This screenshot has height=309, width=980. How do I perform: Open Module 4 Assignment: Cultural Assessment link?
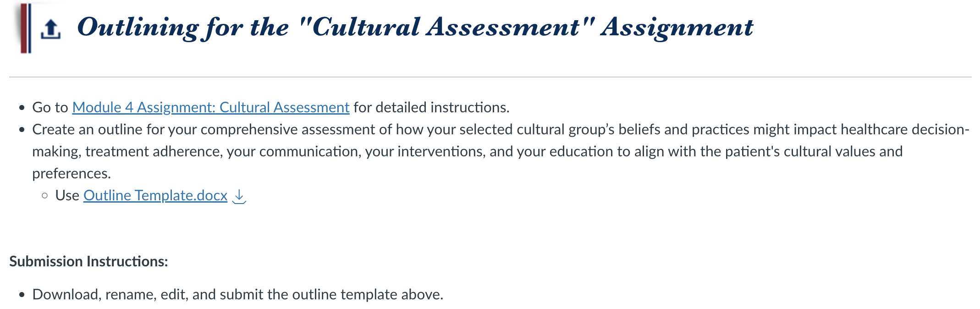[x=211, y=107]
